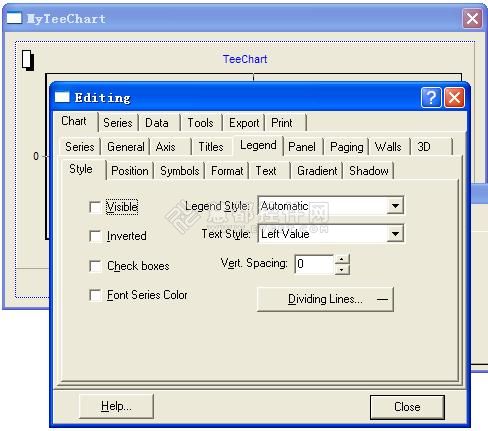Click the Vert. Spacing input field
Screen dimensions: 488x431
click(x=314, y=264)
